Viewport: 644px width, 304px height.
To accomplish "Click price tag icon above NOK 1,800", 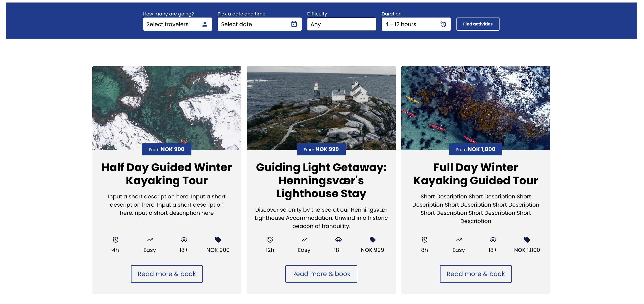I will (x=527, y=240).
